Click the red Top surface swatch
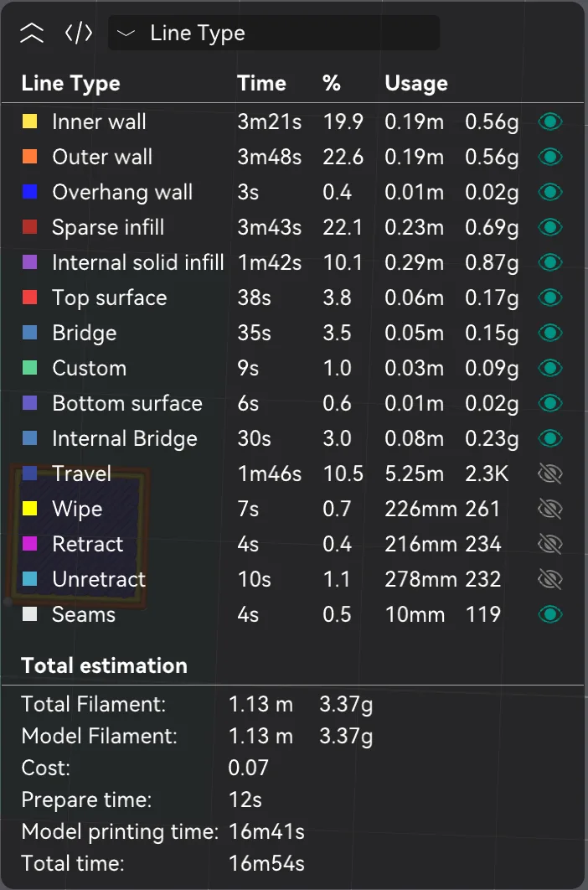 [29, 298]
